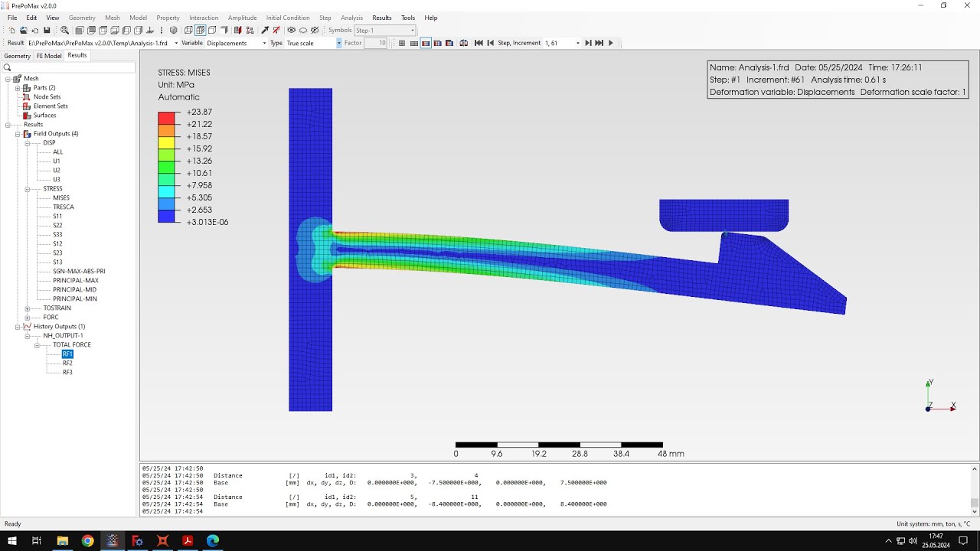Click the Remove annotations icon

(276, 30)
